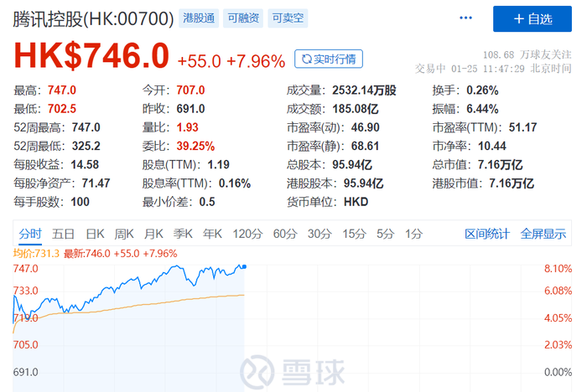Click the stock title 腾讯控股(HK:00700)
This screenshot has width=587, height=392.
coord(93,18)
